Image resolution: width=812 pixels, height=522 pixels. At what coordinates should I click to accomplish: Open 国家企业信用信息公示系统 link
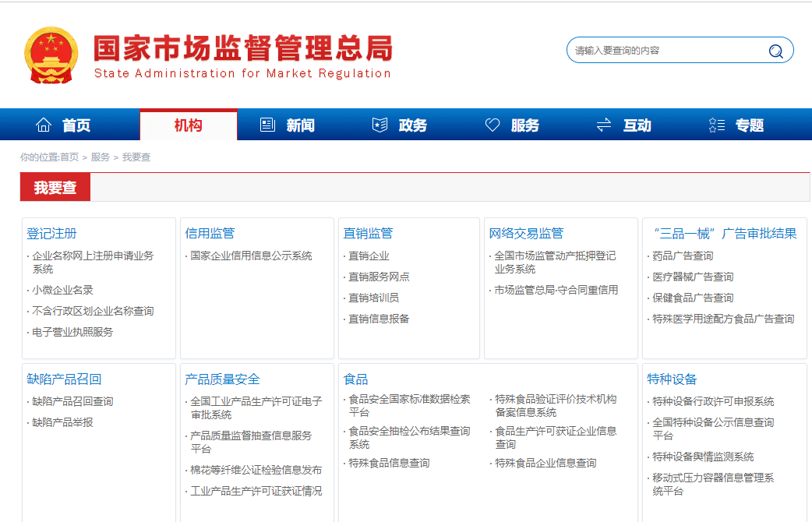pos(251,256)
